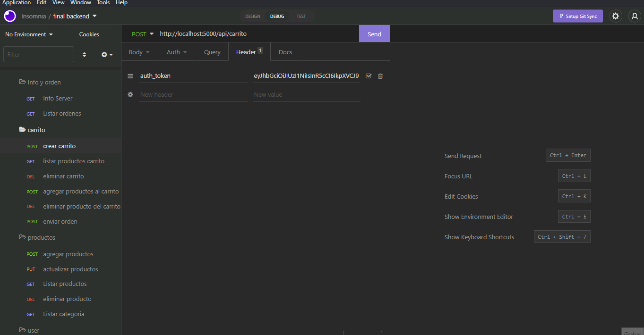Click Setup Git Sync
The width and height of the screenshot is (644, 335).
click(578, 16)
